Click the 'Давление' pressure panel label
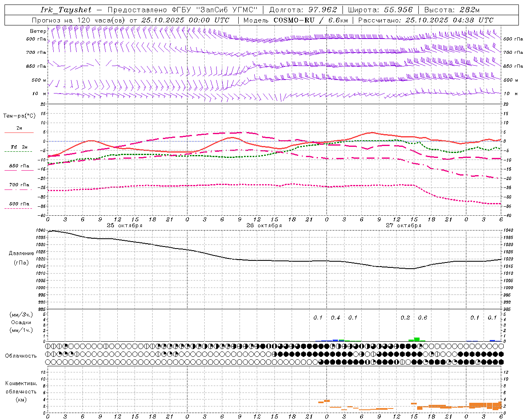 21,253
